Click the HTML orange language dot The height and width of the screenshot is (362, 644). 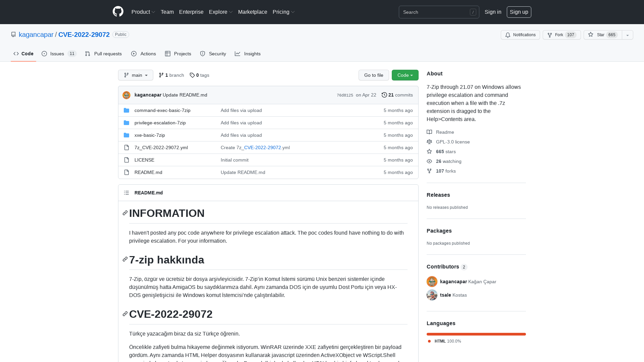[429, 341]
